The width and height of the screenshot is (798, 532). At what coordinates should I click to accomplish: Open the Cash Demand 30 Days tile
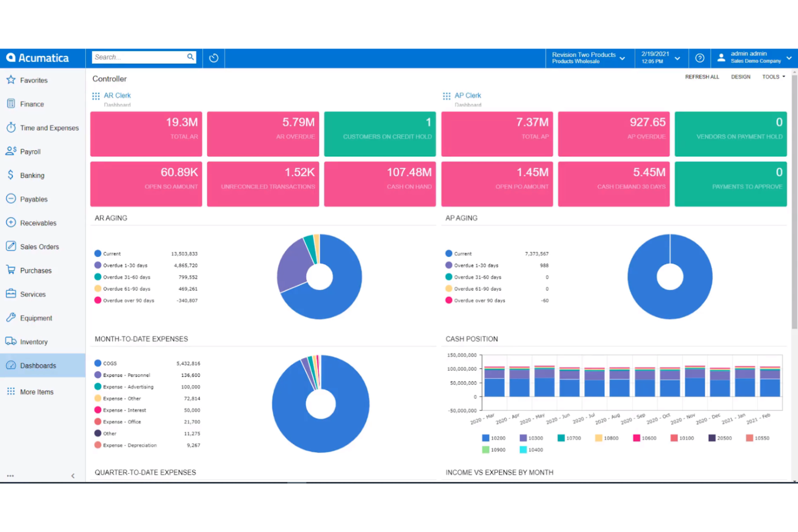[x=614, y=184]
